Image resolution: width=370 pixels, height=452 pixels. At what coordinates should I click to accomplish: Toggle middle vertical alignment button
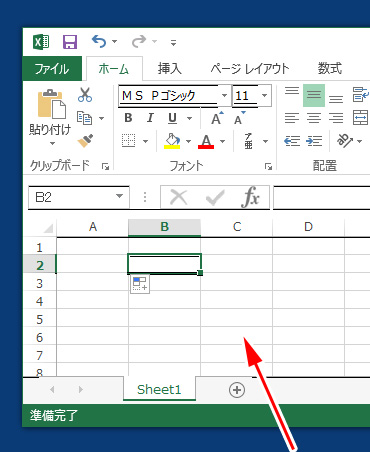[314, 95]
